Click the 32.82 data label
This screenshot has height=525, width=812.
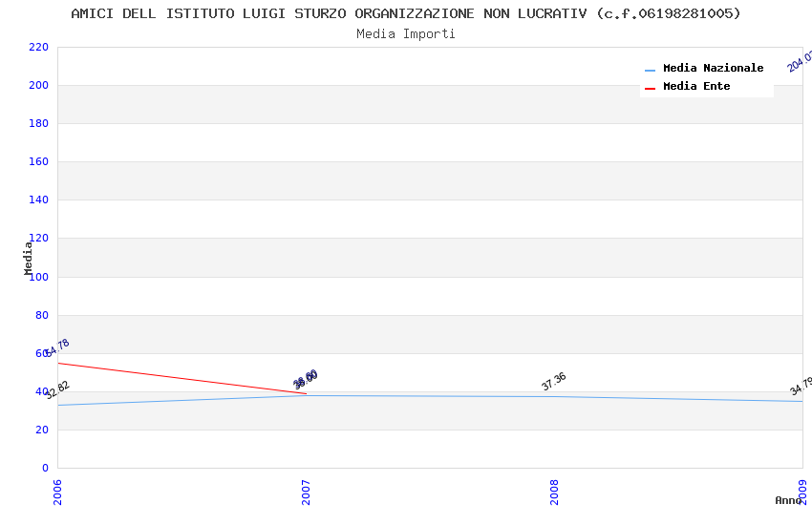57,390
